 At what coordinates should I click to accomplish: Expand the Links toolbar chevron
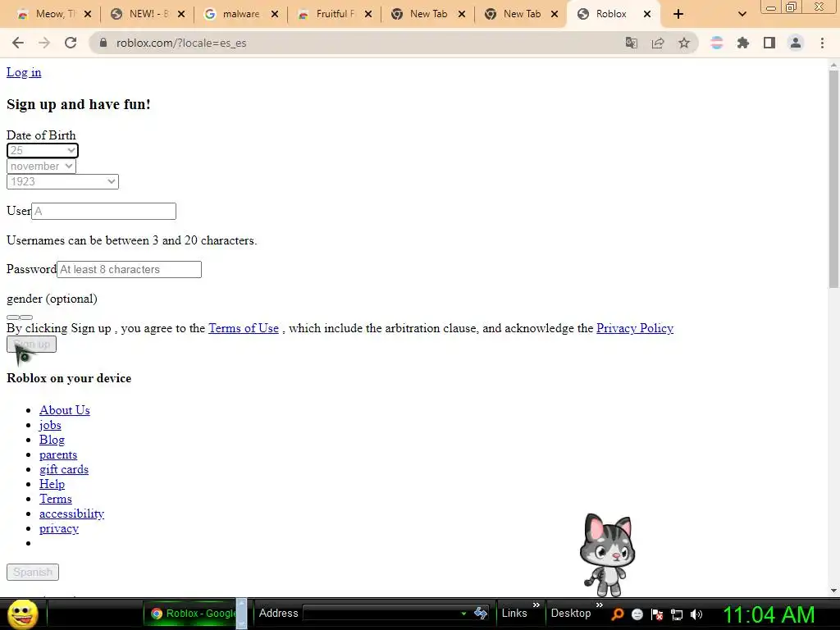[536, 605]
